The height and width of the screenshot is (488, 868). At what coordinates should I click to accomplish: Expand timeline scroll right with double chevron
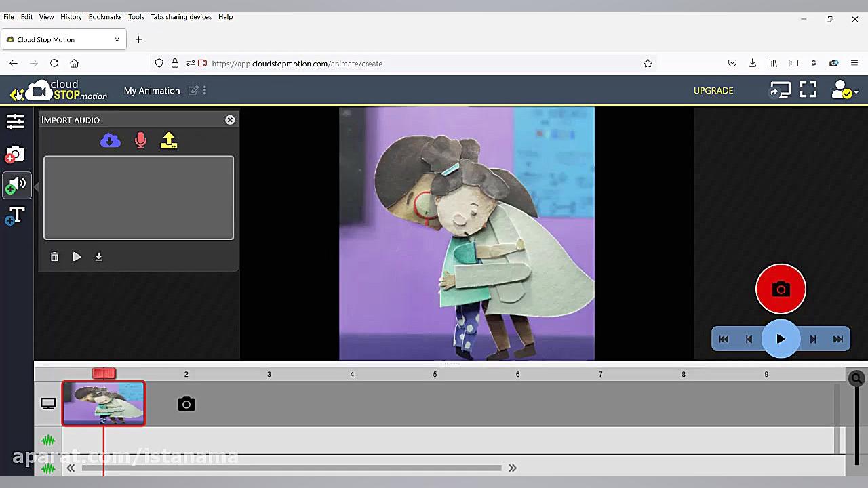(x=513, y=468)
